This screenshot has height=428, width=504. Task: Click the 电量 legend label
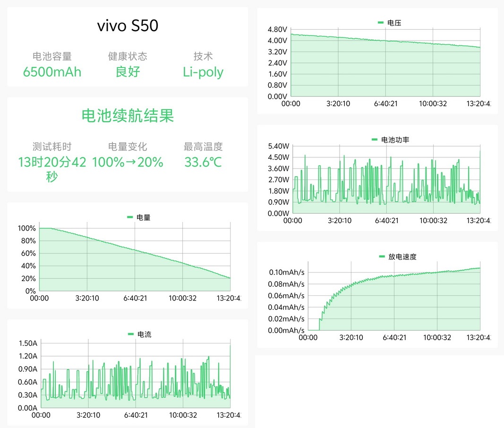pyautogui.click(x=143, y=217)
